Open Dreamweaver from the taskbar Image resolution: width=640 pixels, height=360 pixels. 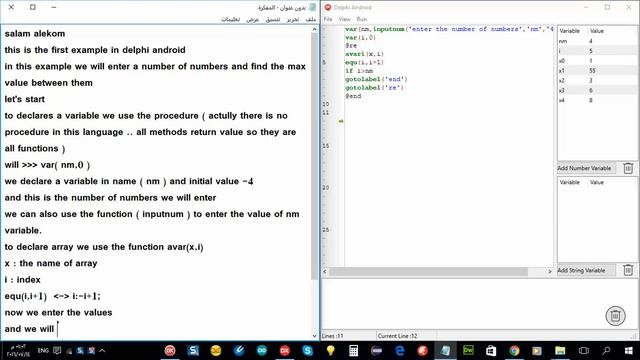(468, 351)
